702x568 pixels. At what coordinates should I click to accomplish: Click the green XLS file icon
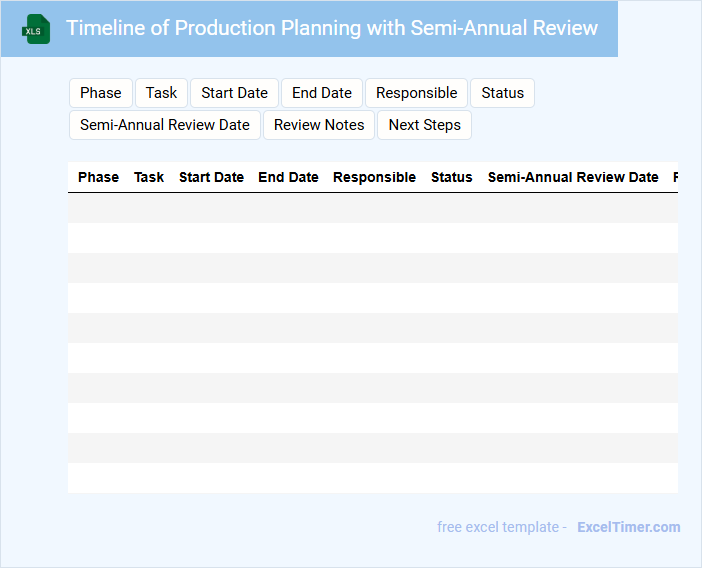point(37,29)
